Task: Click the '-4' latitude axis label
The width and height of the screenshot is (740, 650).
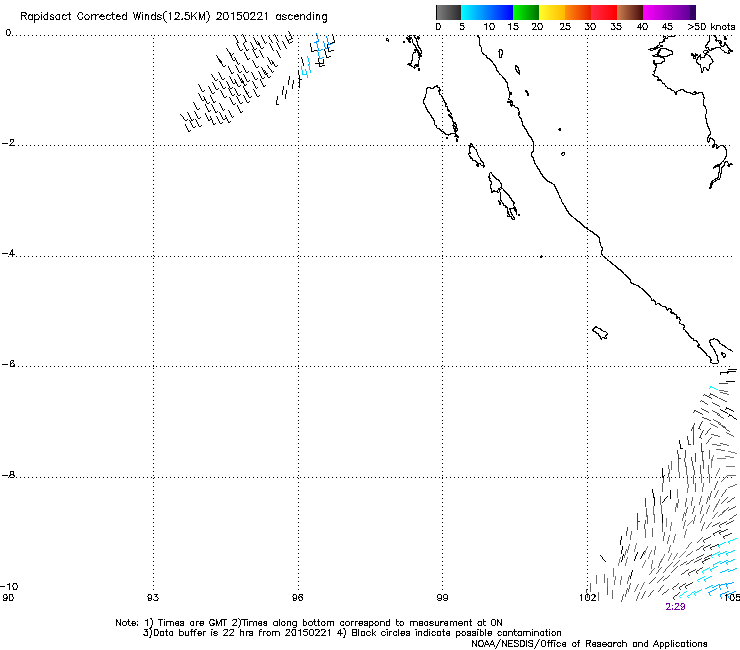Action: pos(9,253)
